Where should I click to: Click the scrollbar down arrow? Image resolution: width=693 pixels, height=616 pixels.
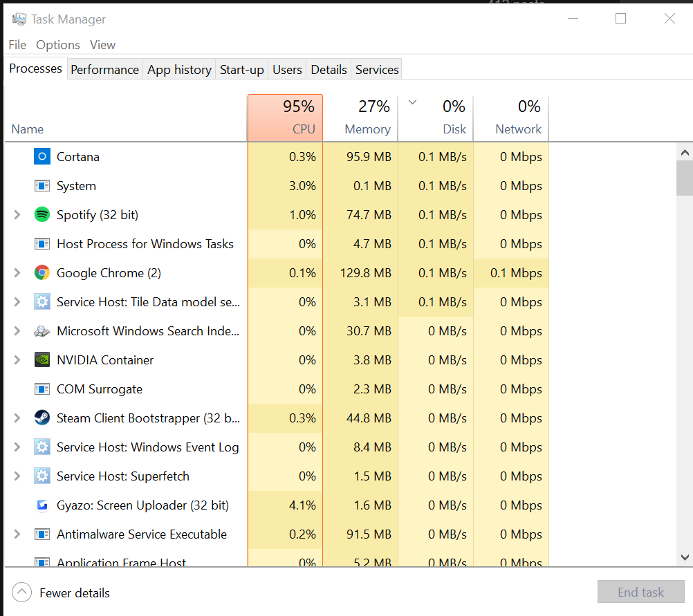[685, 557]
